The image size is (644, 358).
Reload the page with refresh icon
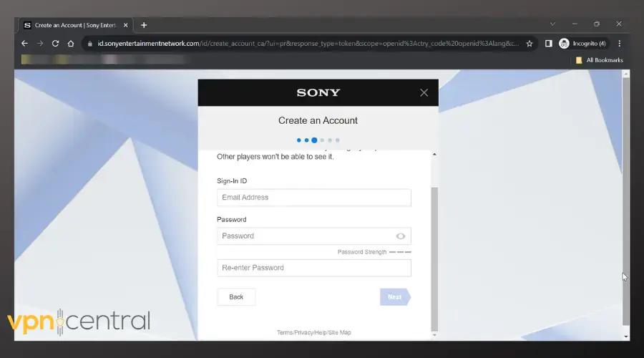tap(55, 43)
